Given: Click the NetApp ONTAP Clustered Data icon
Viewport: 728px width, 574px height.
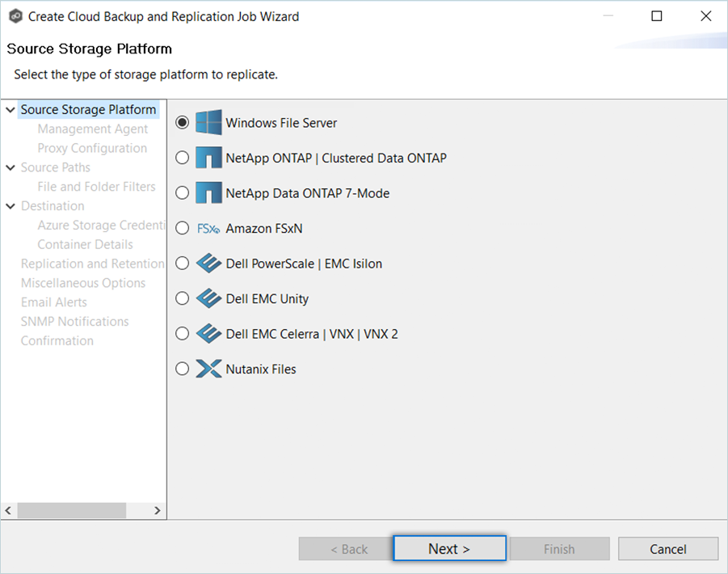Looking at the screenshot, I should [x=208, y=158].
